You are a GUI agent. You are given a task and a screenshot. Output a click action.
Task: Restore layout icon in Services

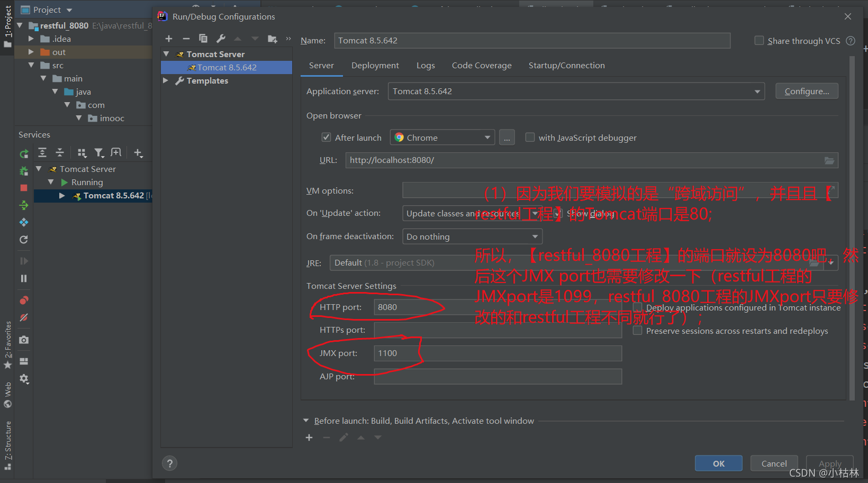(24, 361)
